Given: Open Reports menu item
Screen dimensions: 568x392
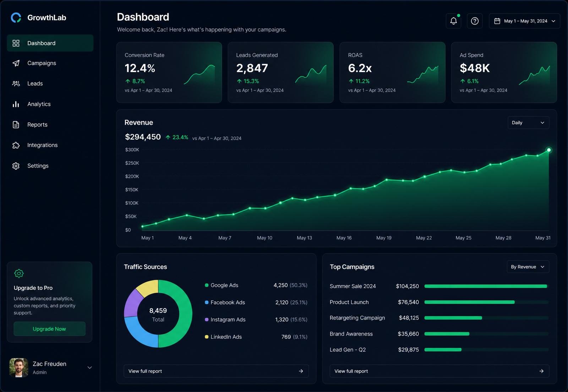Looking at the screenshot, I should pos(50,125).
